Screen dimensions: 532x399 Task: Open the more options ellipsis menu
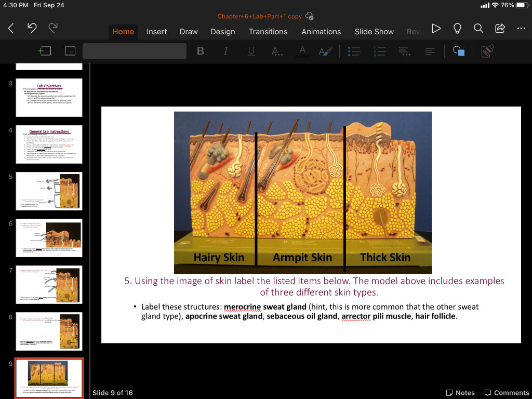[x=521, y=29]
